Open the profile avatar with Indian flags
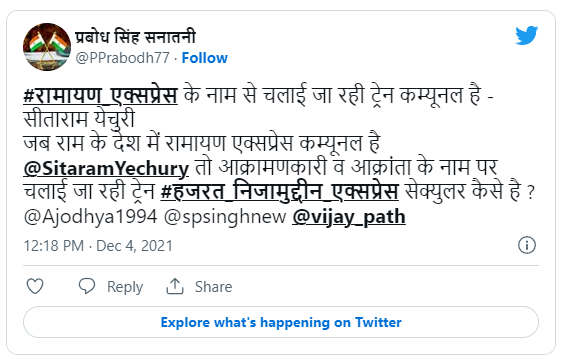The width and height of the screenshot is (574, 362). pyautogui.click(x=47, y=47)
